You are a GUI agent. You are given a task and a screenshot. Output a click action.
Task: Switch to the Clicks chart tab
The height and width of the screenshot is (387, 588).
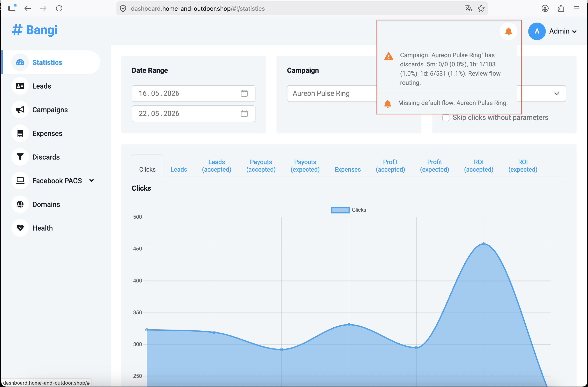click(147, 169)
